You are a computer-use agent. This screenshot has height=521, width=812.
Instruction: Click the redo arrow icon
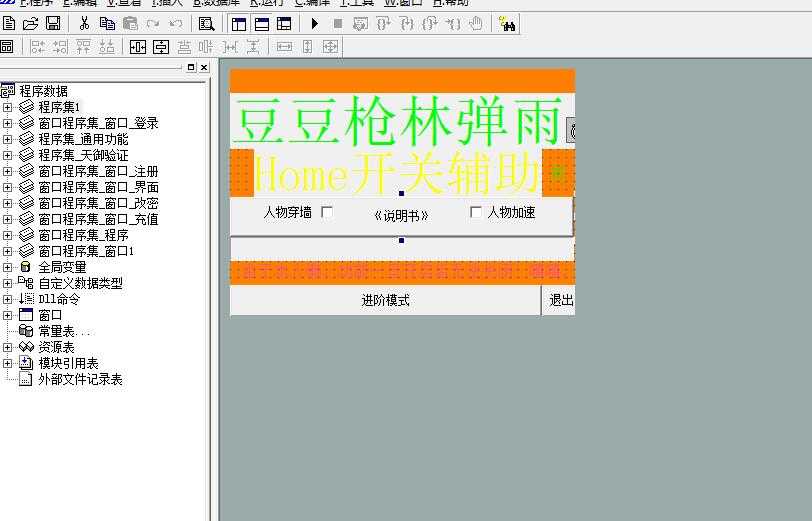(153, 23)
